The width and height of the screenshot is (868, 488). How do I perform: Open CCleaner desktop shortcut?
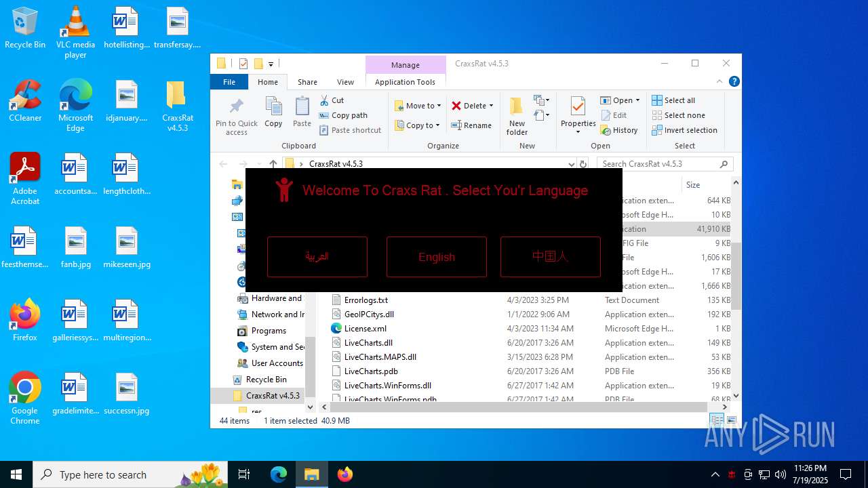click(x=25, y=102)
